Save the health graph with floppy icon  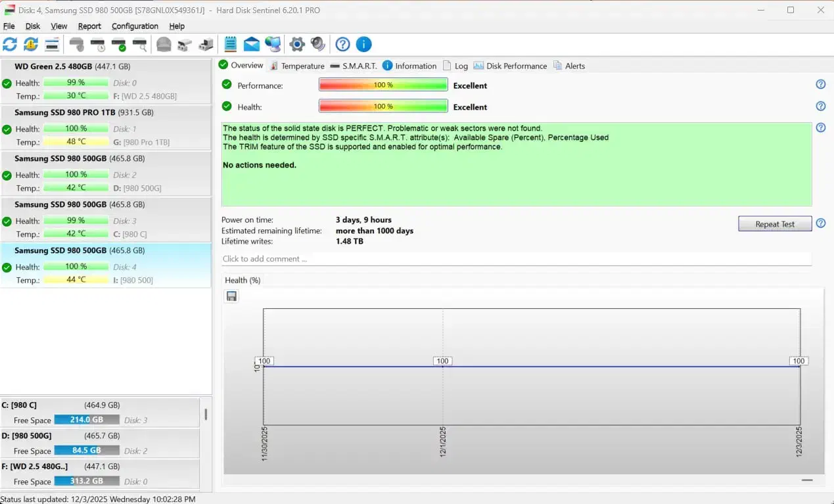pos(231,296)
